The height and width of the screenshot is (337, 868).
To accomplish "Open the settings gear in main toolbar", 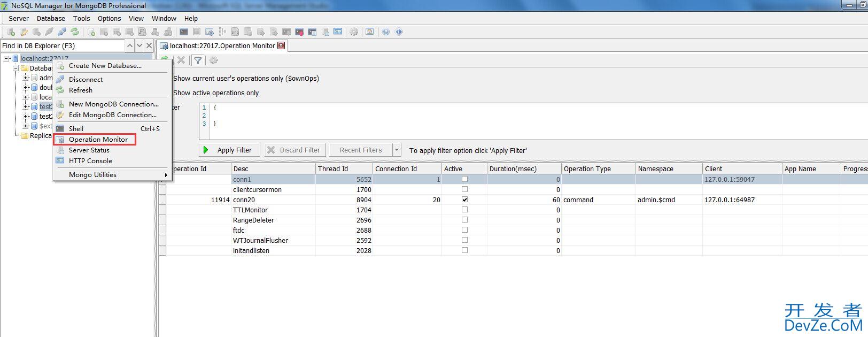I will pos(354,32).
